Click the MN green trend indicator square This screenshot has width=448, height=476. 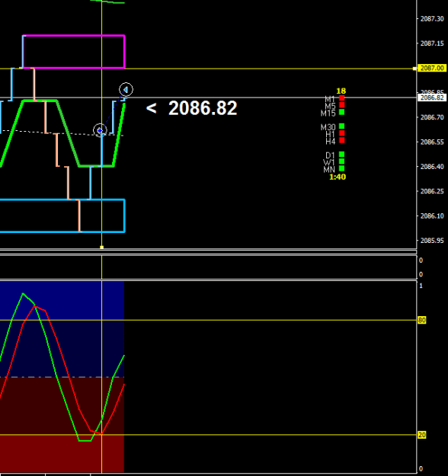(x=341, y=168)
